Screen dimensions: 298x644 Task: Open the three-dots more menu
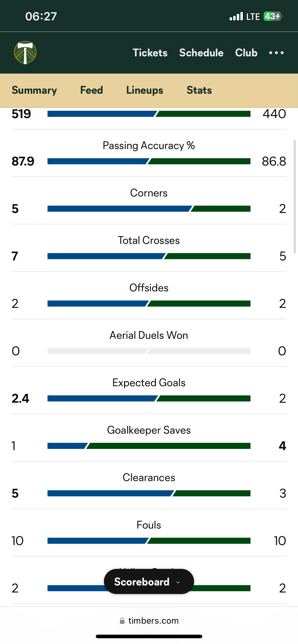[276, 53]
